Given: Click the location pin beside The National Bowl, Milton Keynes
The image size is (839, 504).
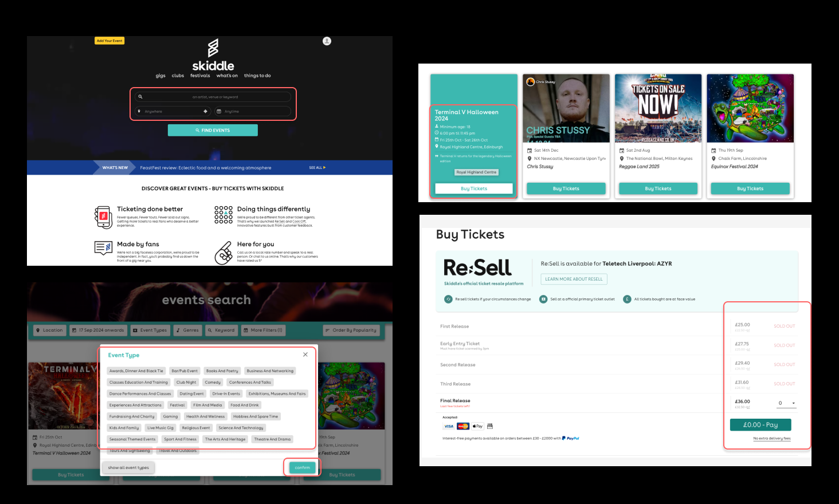Looking at the screenshot, I should coord(622,159).
